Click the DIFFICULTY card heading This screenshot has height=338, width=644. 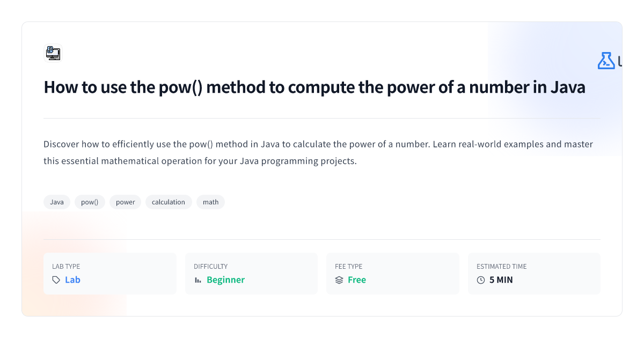click(x=210, y=267)
